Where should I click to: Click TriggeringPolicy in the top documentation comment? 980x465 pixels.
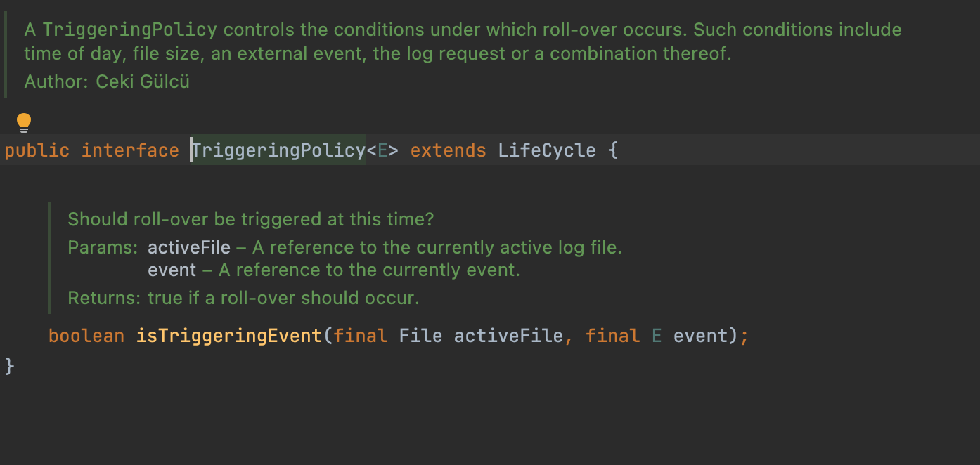pyautogui.click(x=130, y=30)
